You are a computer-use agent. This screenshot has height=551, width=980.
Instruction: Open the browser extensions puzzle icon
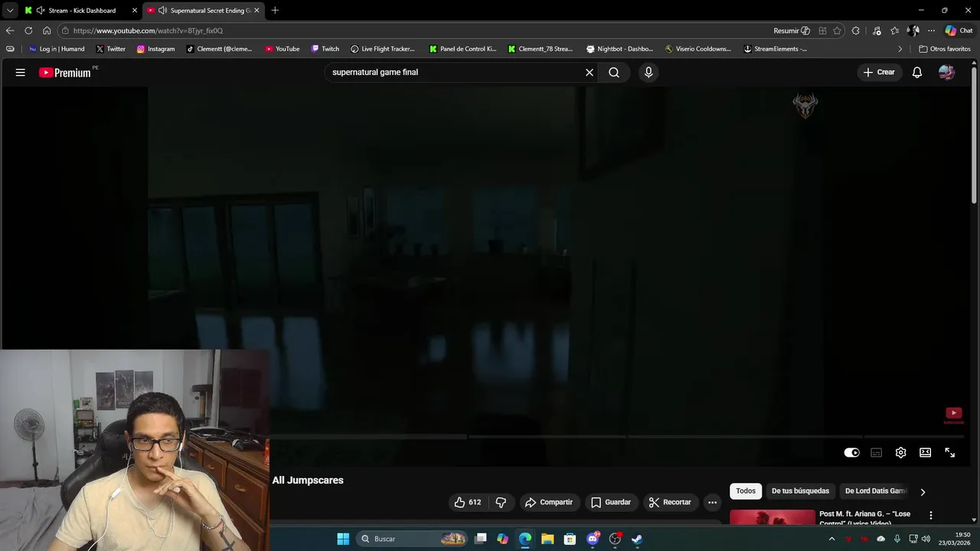pos(856,31)
